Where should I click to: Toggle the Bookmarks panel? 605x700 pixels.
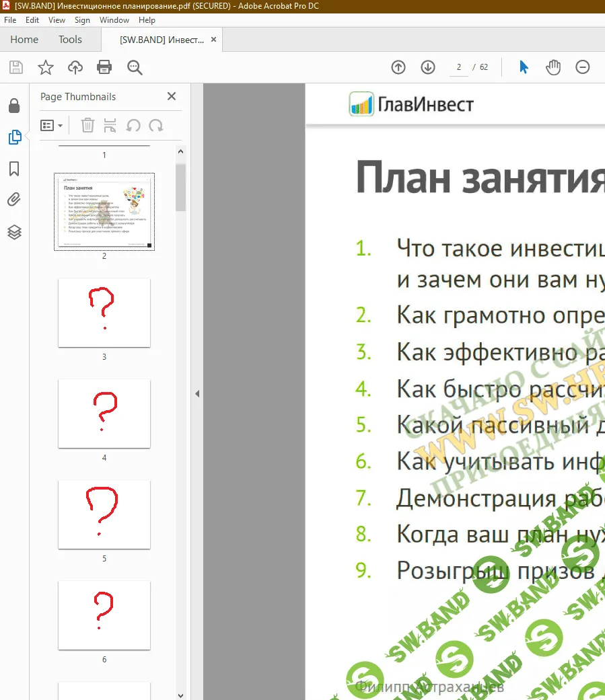pyautogui.click(x=14, y=169)
